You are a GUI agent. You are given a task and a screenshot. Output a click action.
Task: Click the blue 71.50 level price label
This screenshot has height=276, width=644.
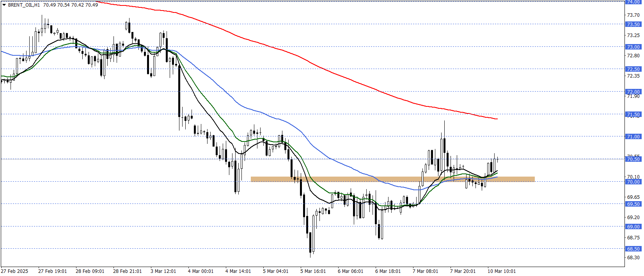[x=633, y=114]
